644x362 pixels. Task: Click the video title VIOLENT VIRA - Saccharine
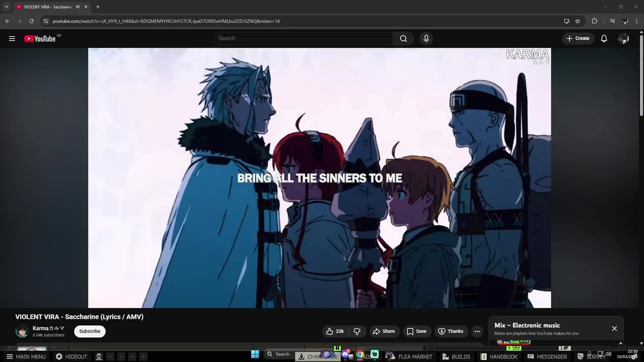tap(79, 317)
